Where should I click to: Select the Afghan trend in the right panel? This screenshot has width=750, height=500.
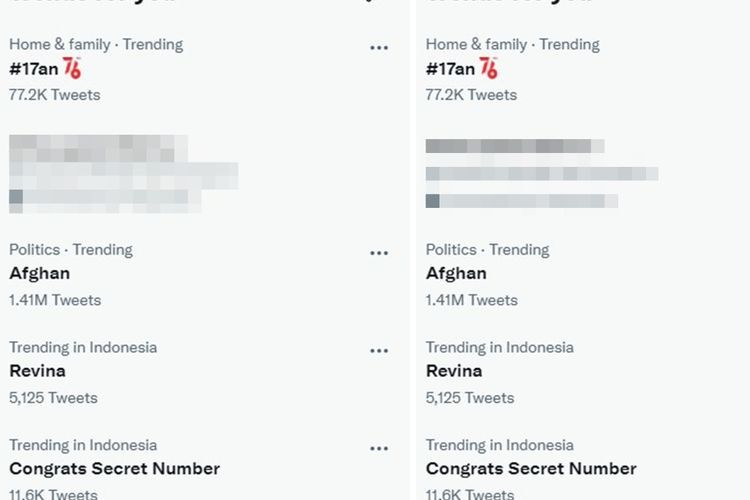[x=456, y=273]
